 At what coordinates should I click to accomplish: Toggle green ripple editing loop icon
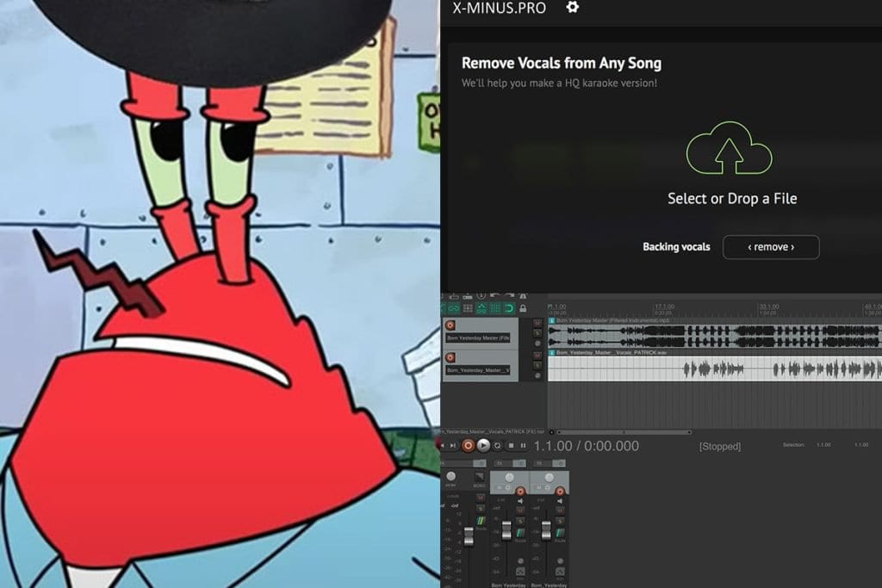[x=509, y=308]
